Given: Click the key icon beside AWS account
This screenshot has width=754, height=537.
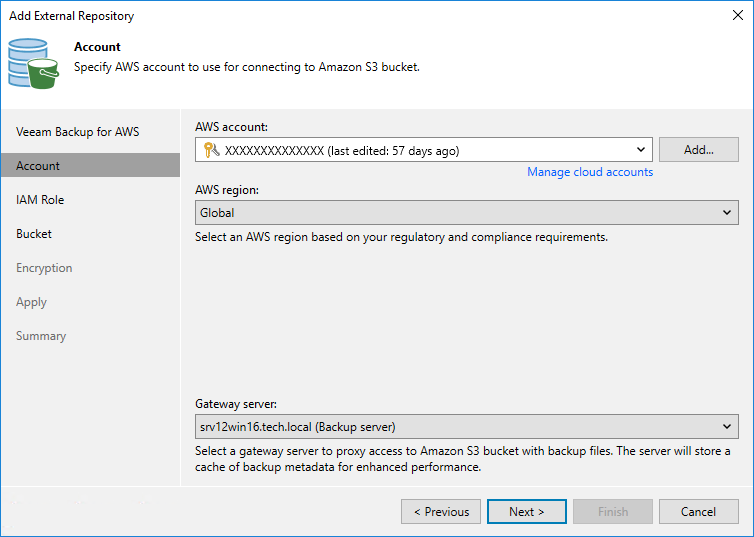Looking at the screenshot, I should (x=210, y=151).
